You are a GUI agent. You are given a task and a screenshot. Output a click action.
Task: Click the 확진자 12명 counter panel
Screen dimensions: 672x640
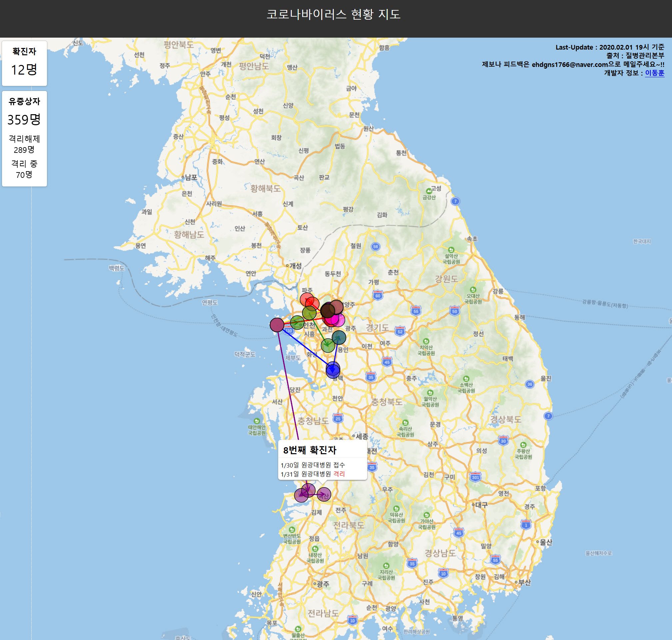tap(24, 63)
